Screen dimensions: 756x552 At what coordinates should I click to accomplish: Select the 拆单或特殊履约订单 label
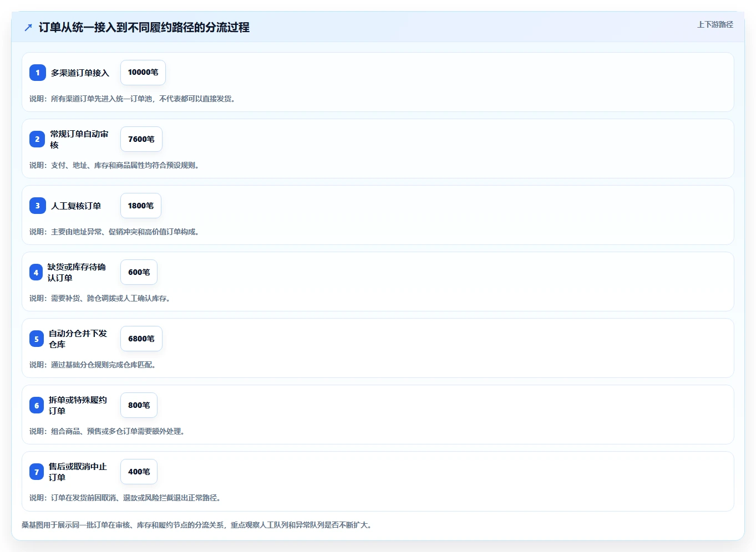point(78,405)
